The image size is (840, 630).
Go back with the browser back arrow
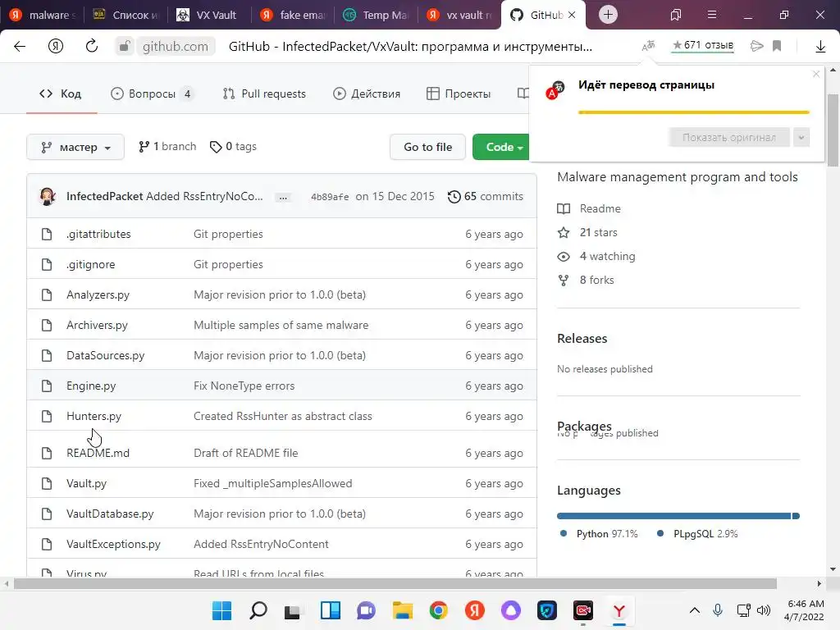pos(20,47)
